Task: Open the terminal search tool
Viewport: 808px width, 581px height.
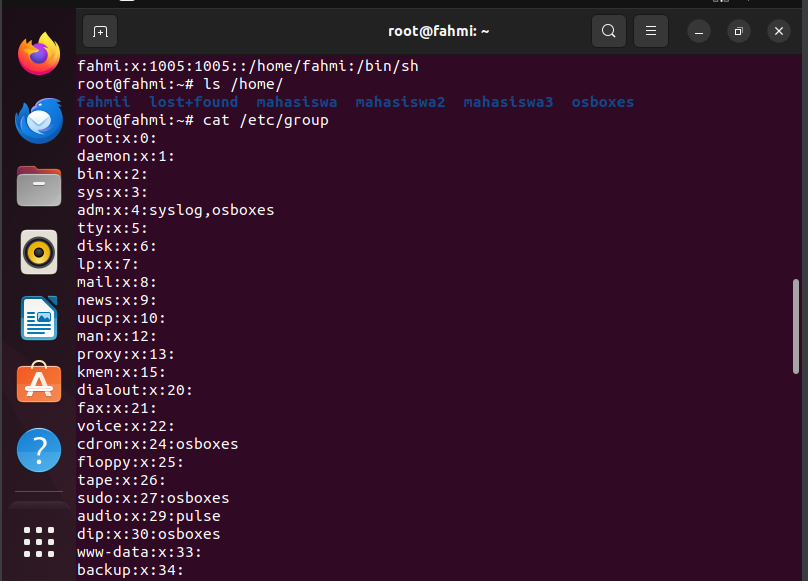Action: pos(609,31)
